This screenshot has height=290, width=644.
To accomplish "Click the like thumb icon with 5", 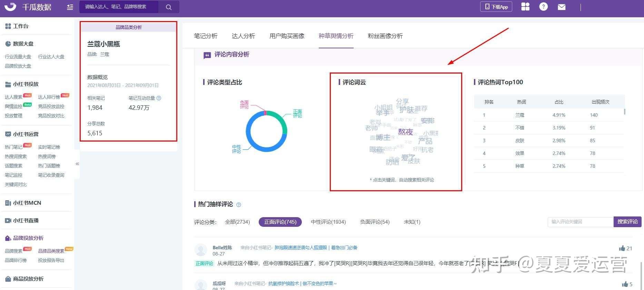I will (x=625, y=284).
